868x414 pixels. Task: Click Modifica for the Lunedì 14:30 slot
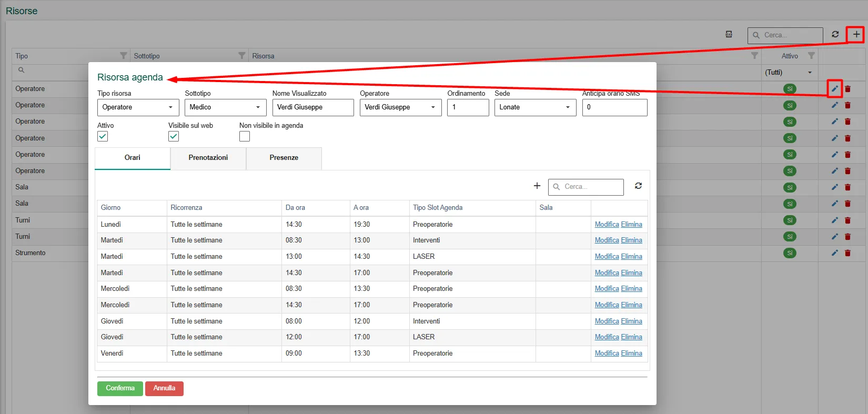607,225
